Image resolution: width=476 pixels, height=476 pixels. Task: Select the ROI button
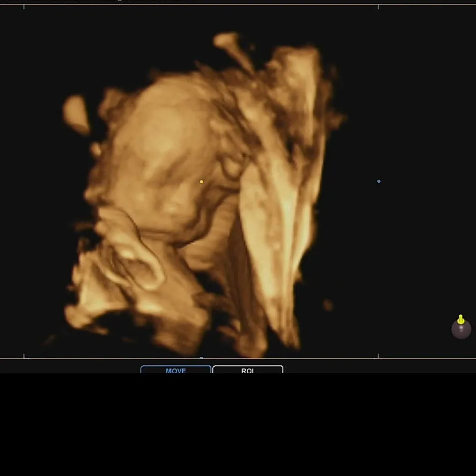(248, 370)
